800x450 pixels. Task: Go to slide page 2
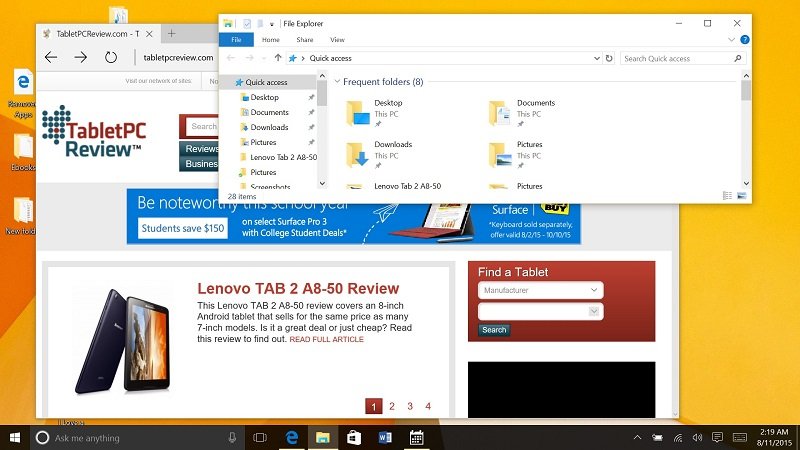tap(392, 406)
